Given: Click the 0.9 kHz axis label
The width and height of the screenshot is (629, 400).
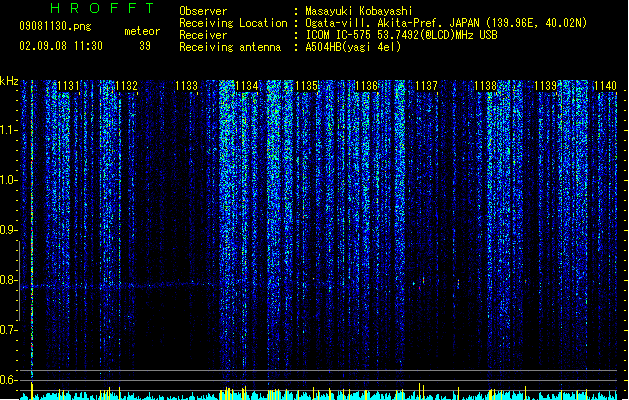Looking at the screenshot, I should pos(8,230).
